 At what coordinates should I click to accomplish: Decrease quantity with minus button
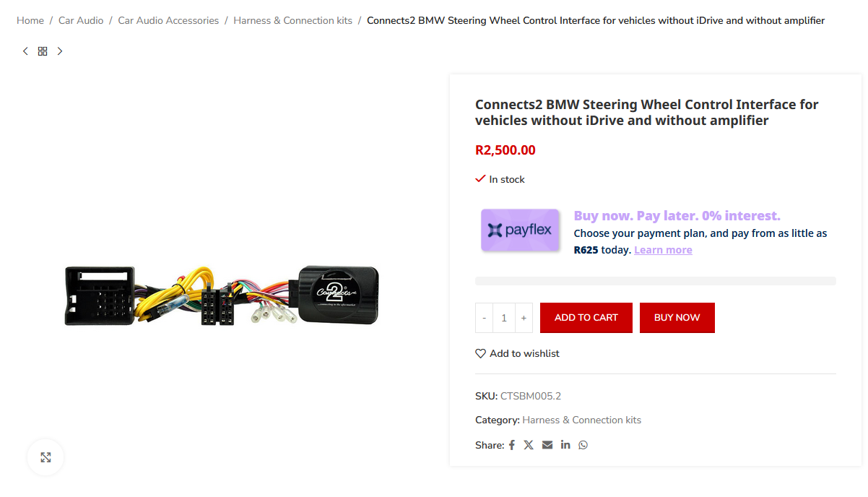pos(485,318)
